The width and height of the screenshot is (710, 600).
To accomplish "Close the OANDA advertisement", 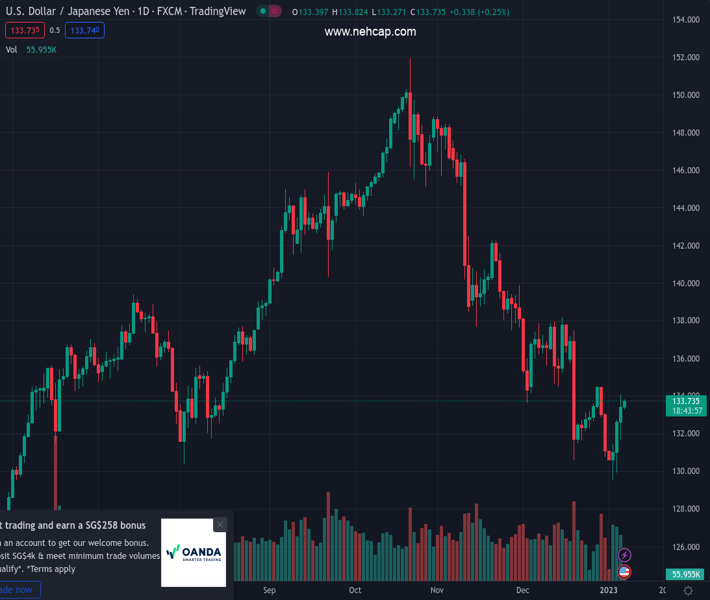I will [x=220, y=525].
